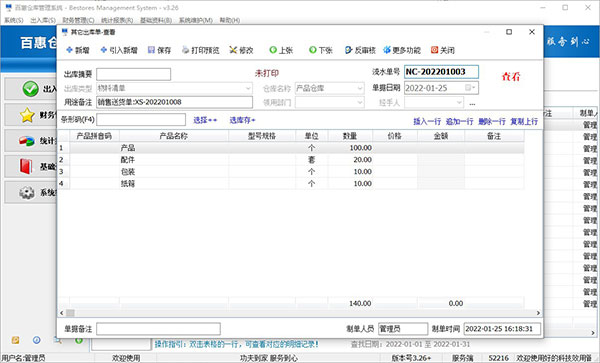The width and height of the screenshot is (600, 363).
Task: Select row 4 纸箱 in table
Action: coord(291,184)
